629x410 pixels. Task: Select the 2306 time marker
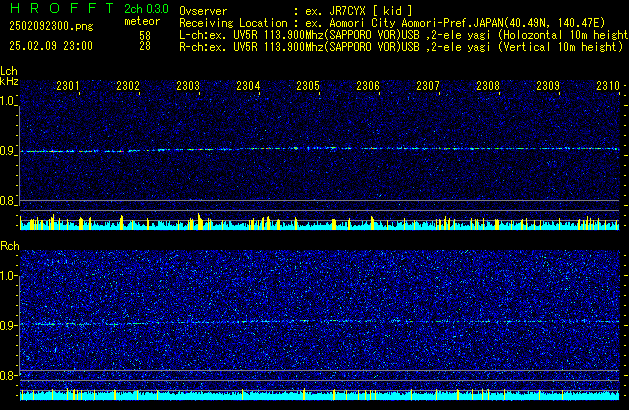(x=368, y=86)
